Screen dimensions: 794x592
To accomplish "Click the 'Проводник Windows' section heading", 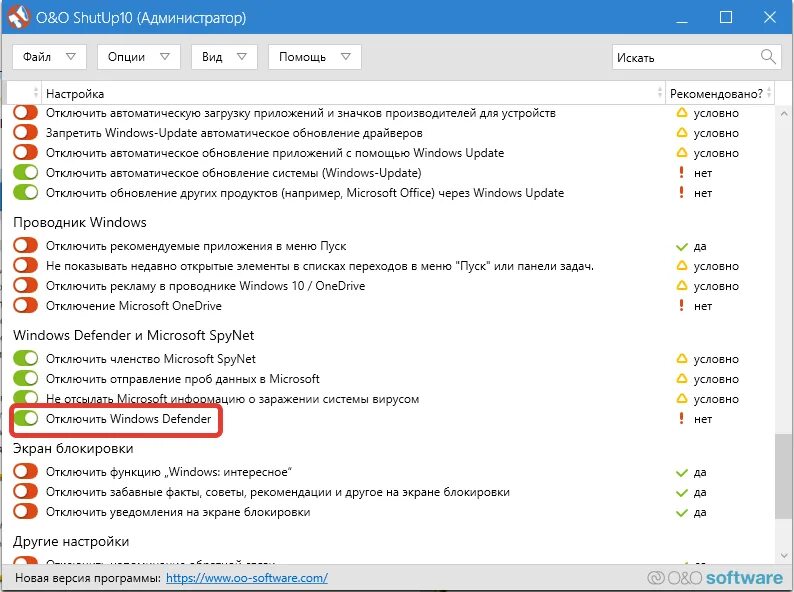I will (x=80, y=222).
